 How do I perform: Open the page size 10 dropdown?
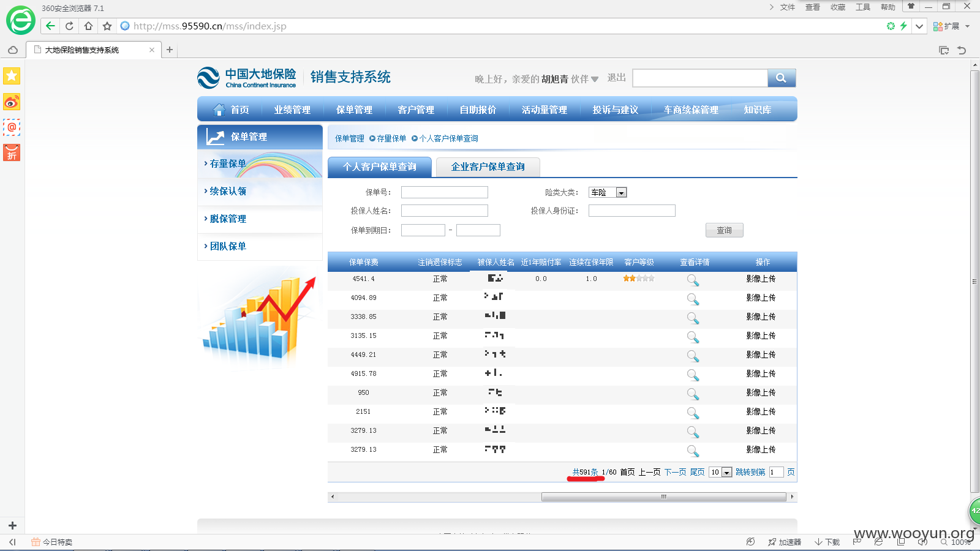coord(726,472)
